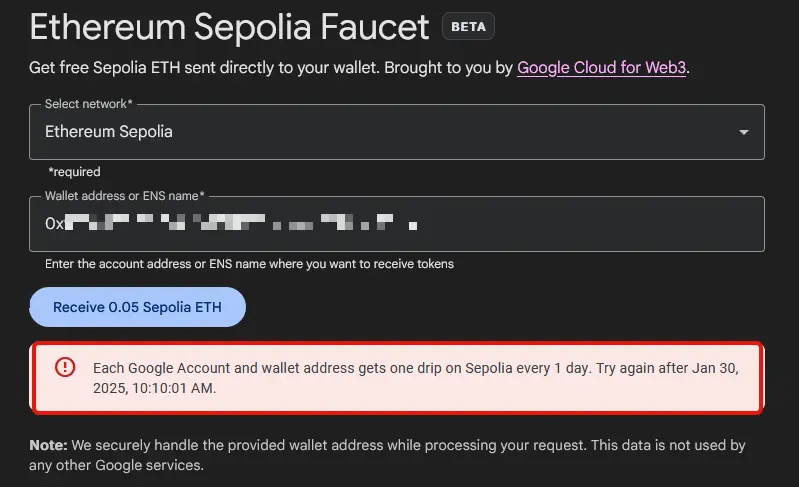Screen dimensions: 799x487
Task: Click the '*required' helper text
Action: click(74, 172)
